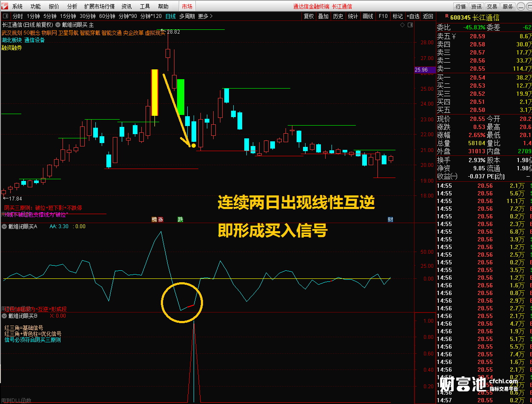Switch to 1分钟 chart period
The width and height of the screenshot is (532, 404).
click(33, 16)
